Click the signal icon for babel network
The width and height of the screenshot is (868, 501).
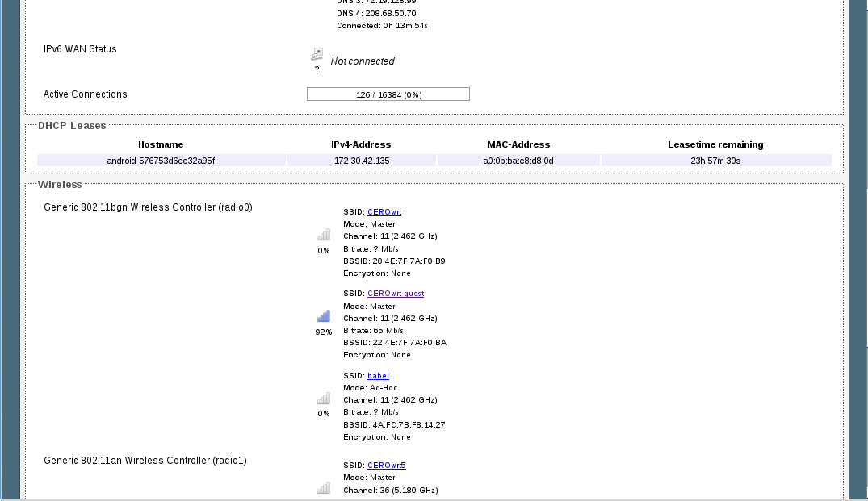click(324, 399)
